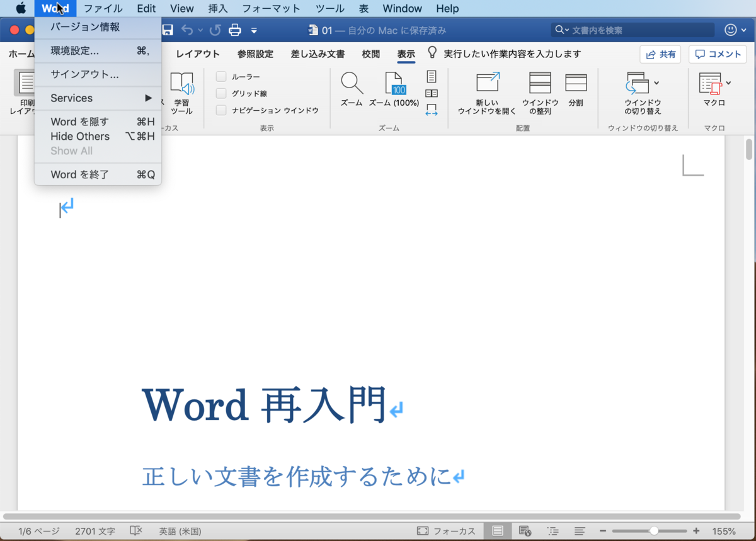The image size is (756, 541).
Task: Click the Word 再入門 title text
Action: 264,405
